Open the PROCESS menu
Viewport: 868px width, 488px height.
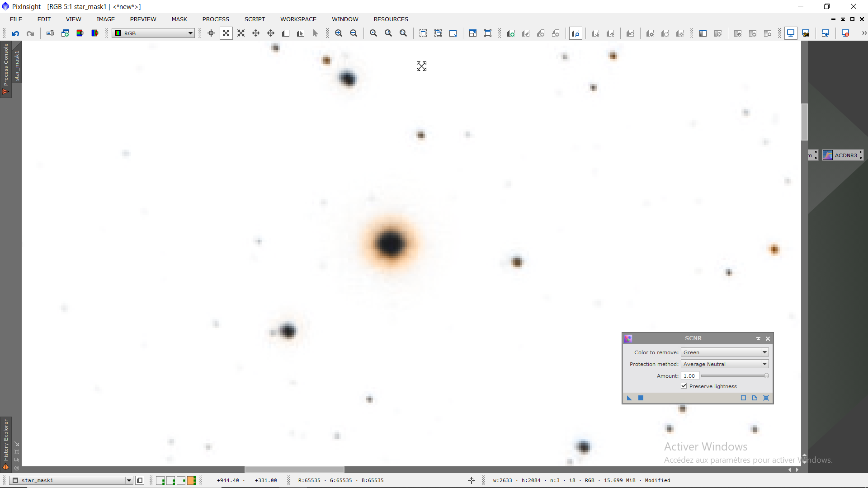[x=216, y=19]
